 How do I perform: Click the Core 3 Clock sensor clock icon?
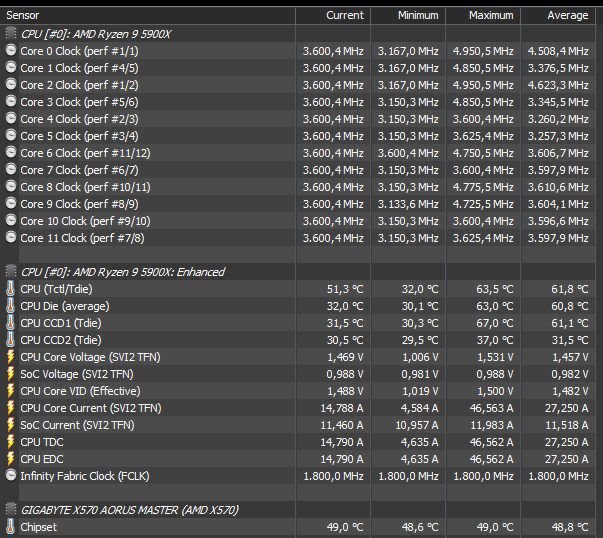pyautogui.click(x=11, y=102)
